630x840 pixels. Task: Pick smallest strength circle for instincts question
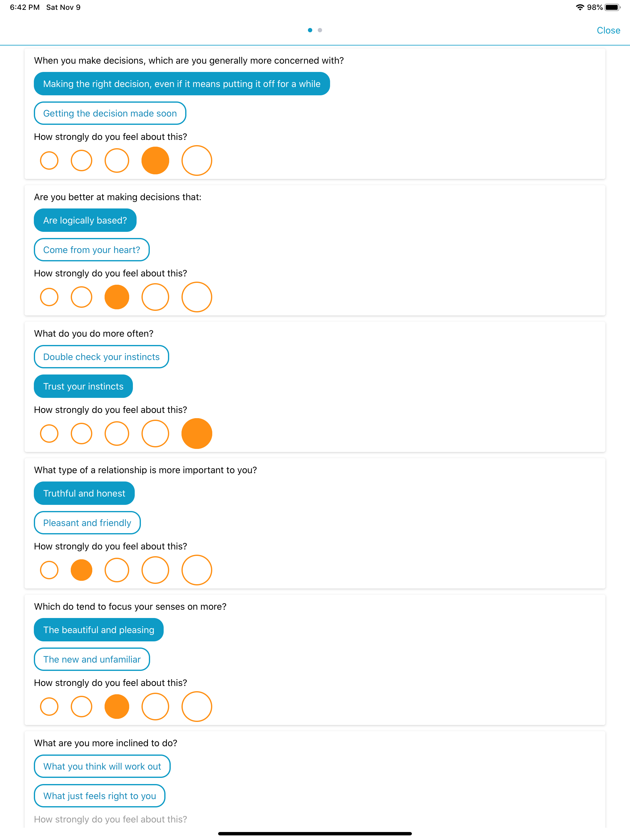click(x=49, y=433)
